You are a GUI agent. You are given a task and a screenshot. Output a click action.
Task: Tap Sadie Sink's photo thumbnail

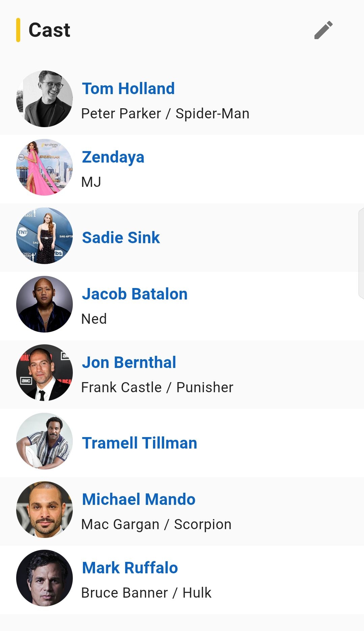44,236
